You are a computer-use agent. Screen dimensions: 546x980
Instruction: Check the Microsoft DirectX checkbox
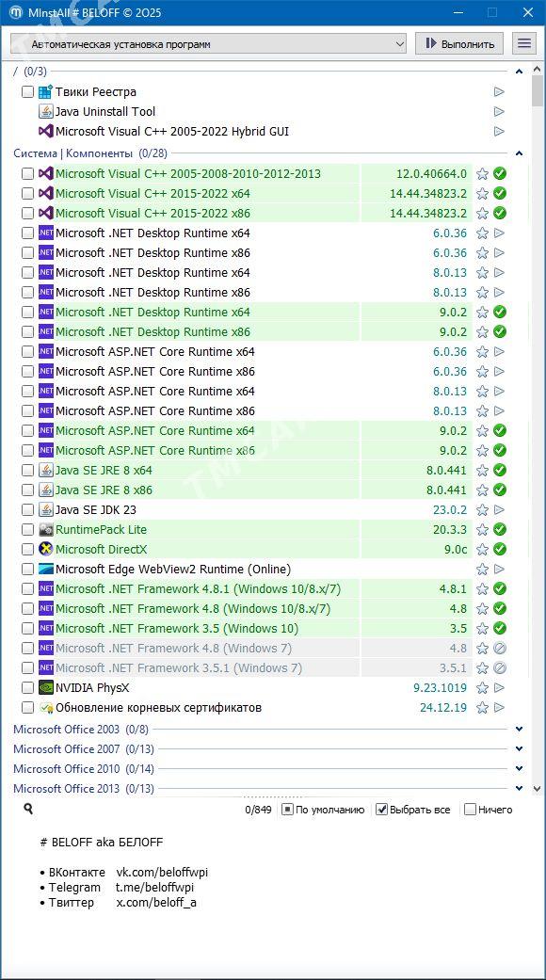27,550
